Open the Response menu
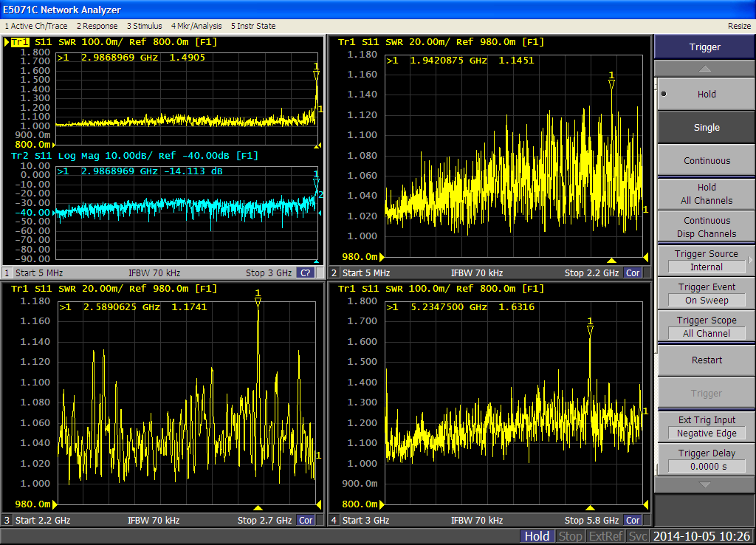This screenshot has height=545, width=756. tap(97, 26)
